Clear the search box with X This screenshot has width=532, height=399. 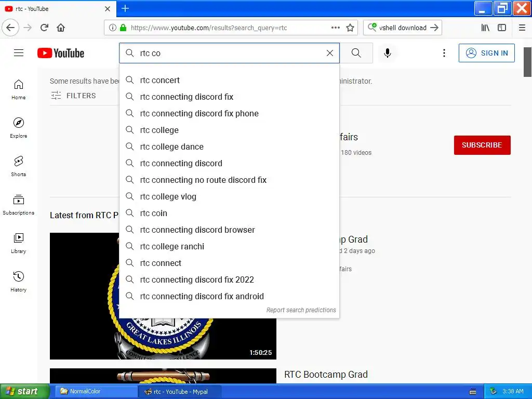point(330,53)
